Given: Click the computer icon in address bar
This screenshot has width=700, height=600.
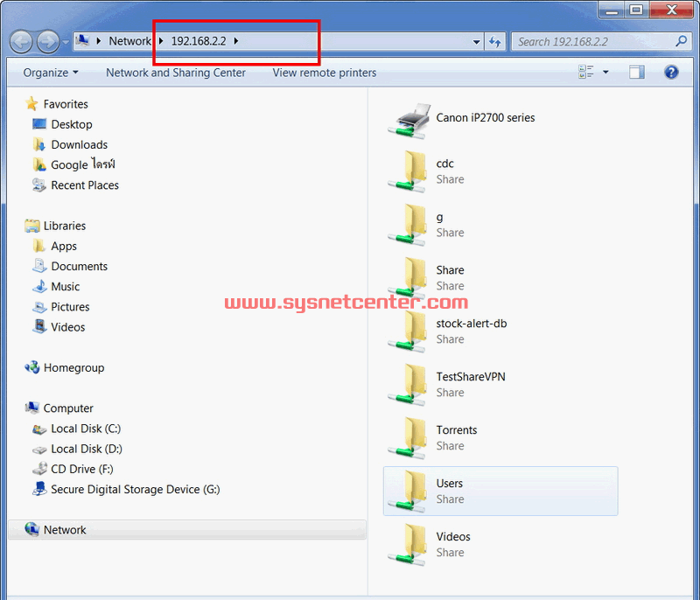Looking at the screenshot, I should pyautogui.click(x=82, y=41).
